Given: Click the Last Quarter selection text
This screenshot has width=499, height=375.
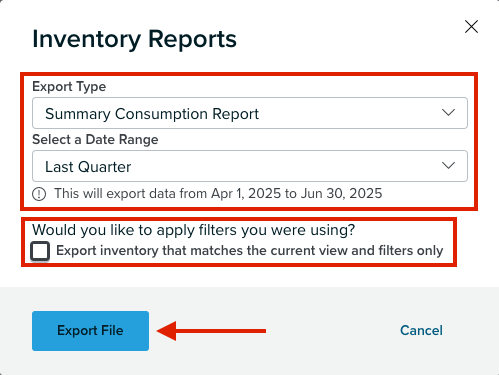Looking at the screenshot, I should point(88,167).
